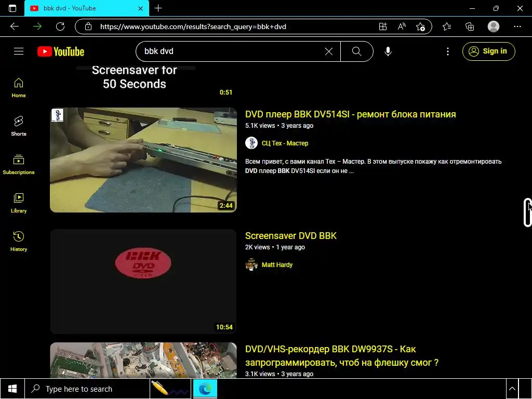Open 'Screensaver DVD BBK' video title
Viewport: 532px width, 399px height.
[x=291, y=236]
